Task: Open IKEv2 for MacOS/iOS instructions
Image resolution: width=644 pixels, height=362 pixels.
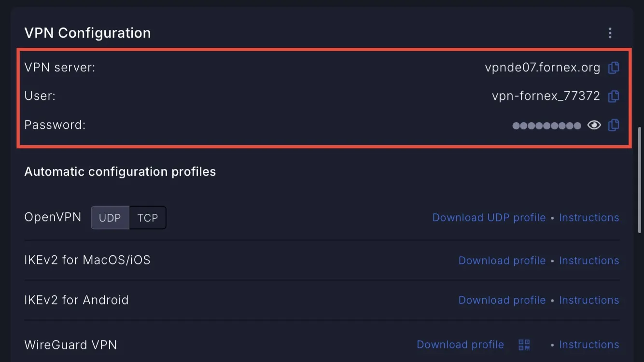Action: 589,261
